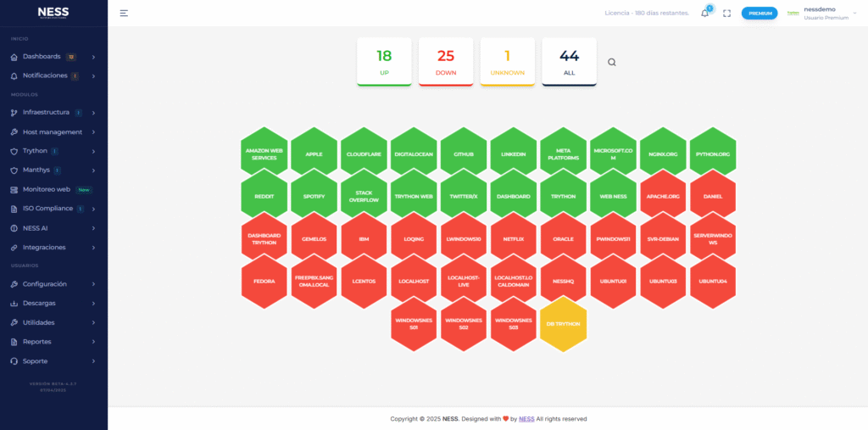Click the Manthys shield icon
868x430 pixels.
point(14,170)
